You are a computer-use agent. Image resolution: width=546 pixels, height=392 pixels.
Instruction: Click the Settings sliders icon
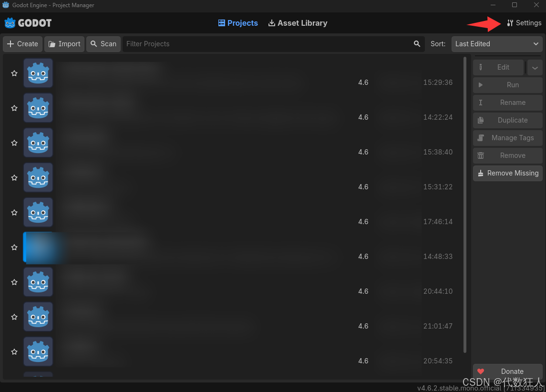(x=510, y=23)
